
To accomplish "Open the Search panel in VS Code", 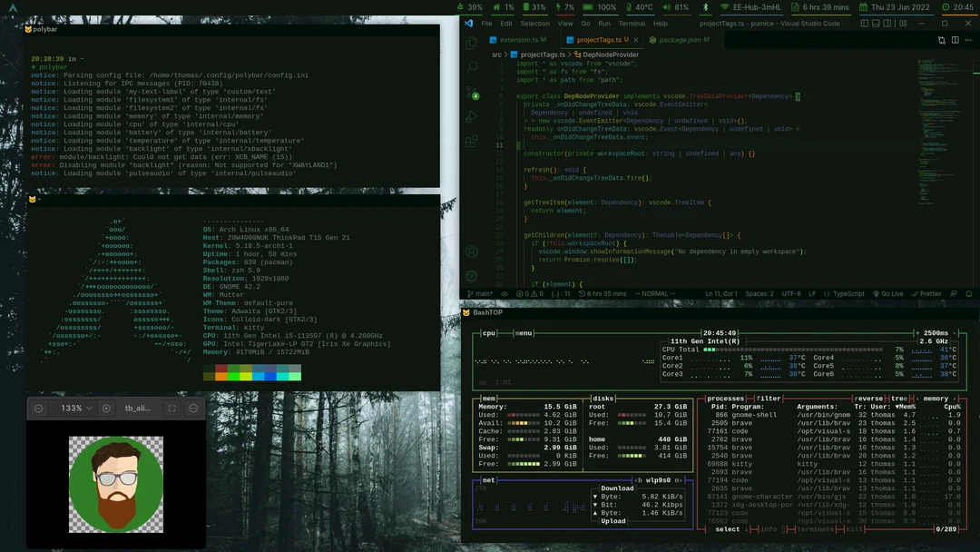I will (x=471, y=66).
